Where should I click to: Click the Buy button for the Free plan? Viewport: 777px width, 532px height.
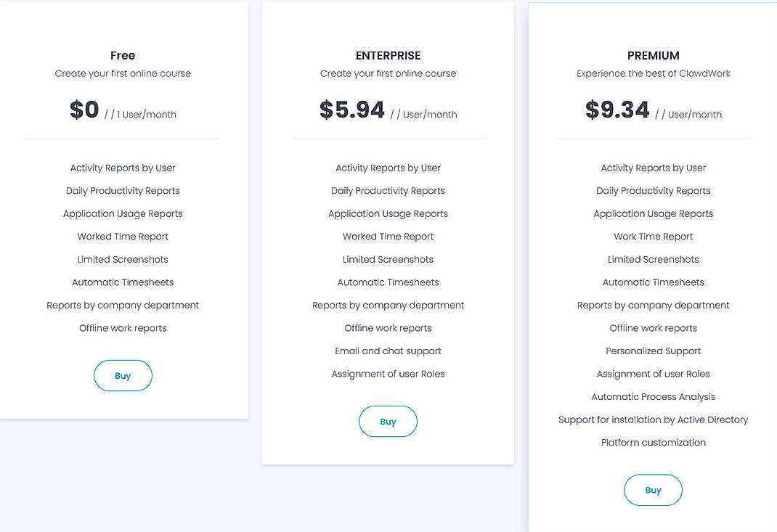[123, 375]
